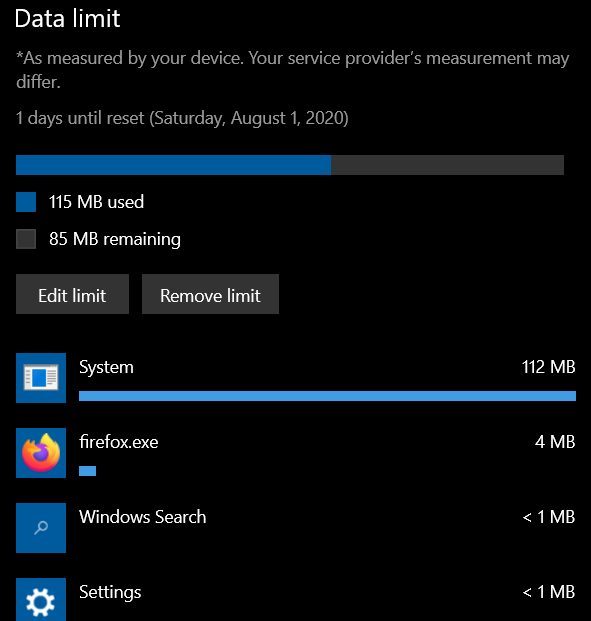The height and width of the screenshot is (621, 591).
Task: Select the System usage row label
Action: 106,367
